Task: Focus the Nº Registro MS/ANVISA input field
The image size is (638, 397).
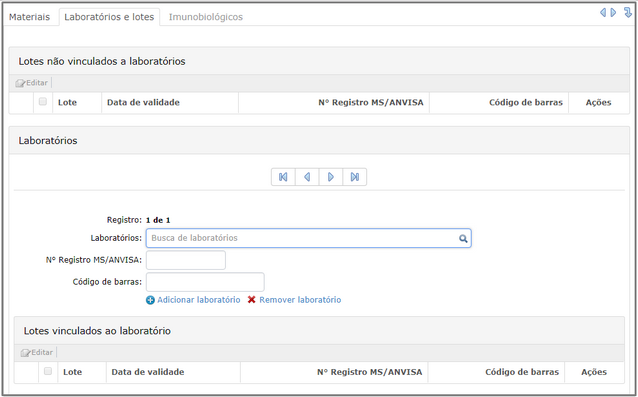Action: click(x=186, y=260)
